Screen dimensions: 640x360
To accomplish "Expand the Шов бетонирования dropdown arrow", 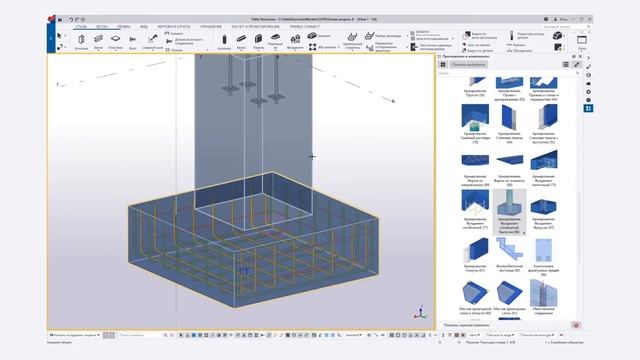I will pyautogui.click(x=453, y=39).
